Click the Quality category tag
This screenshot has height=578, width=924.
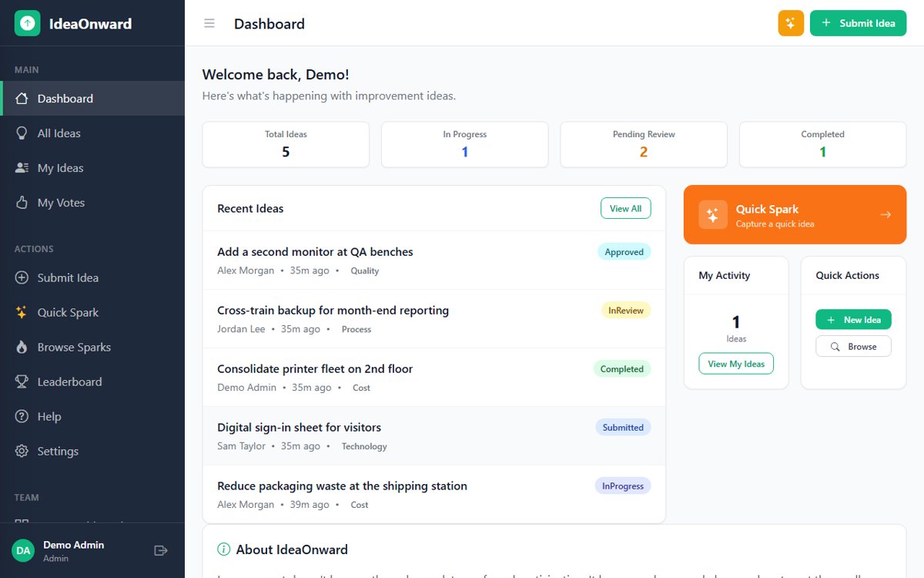coord(365,271)
